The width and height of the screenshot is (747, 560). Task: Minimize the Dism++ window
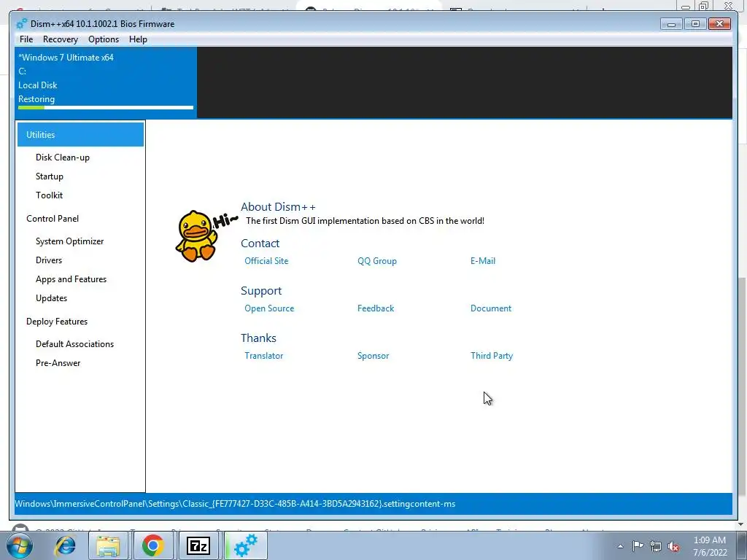(x=671, y=23)
